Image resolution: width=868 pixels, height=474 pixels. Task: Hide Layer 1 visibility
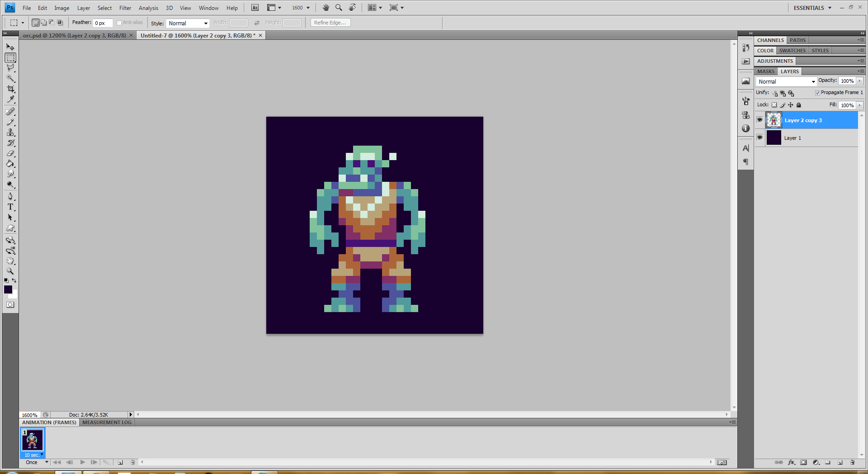pos(759,137)
